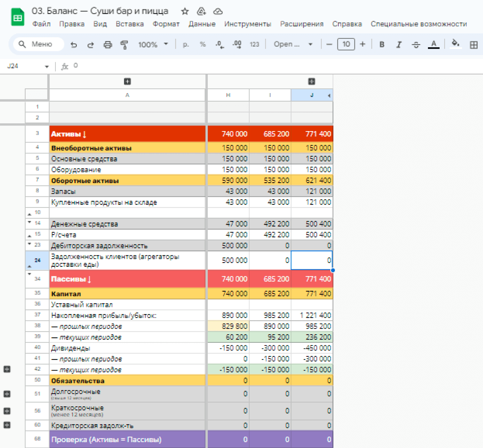483x448 pixels.
Task: Apply strikethrough formatting
Action: coord(416,44)
